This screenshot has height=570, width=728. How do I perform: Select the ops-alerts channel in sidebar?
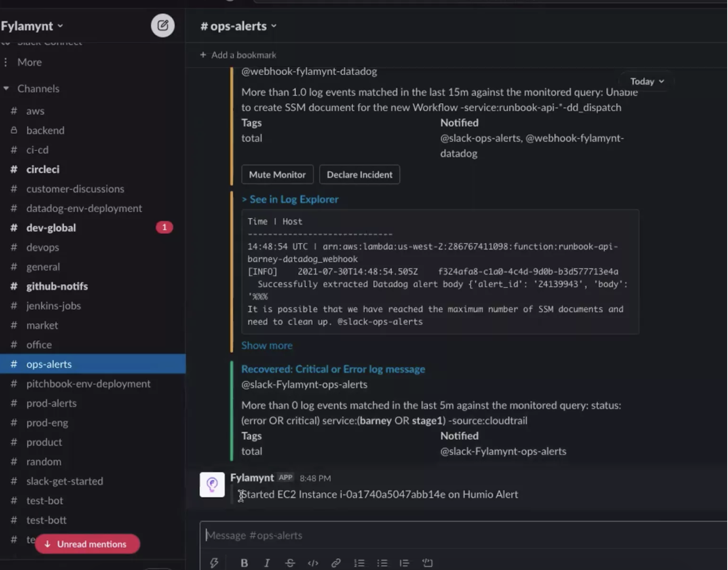(93, 364)
